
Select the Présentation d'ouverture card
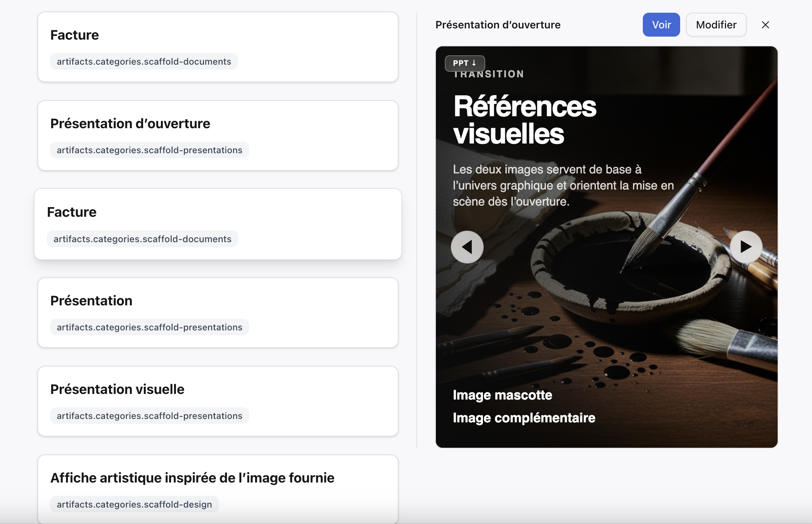coord(218,136)
